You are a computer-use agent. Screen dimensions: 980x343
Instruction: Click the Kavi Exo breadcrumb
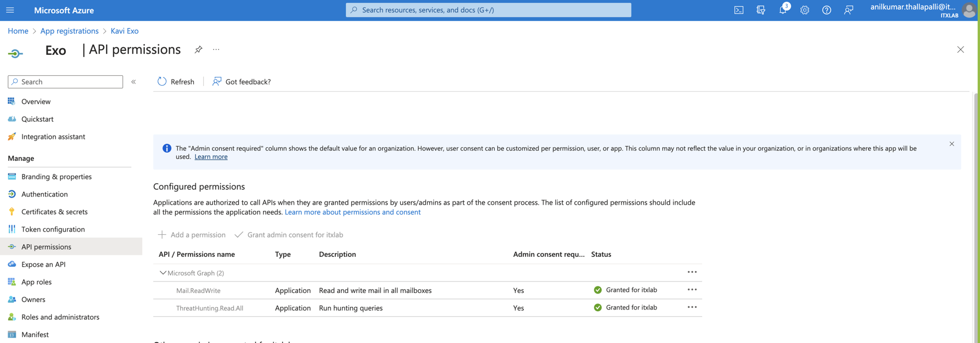point(125,31)
